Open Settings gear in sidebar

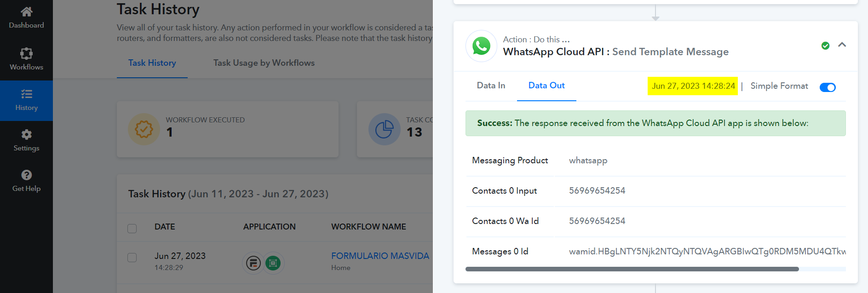pos(26,134)
